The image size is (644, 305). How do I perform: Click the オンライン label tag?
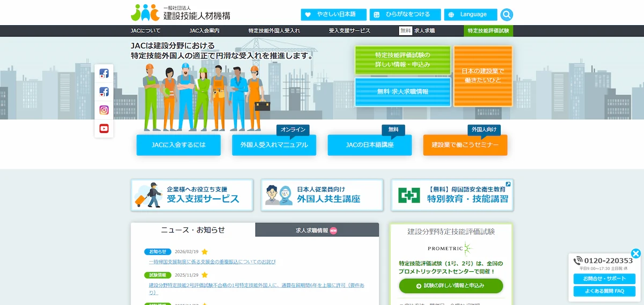tap(293, 130)
